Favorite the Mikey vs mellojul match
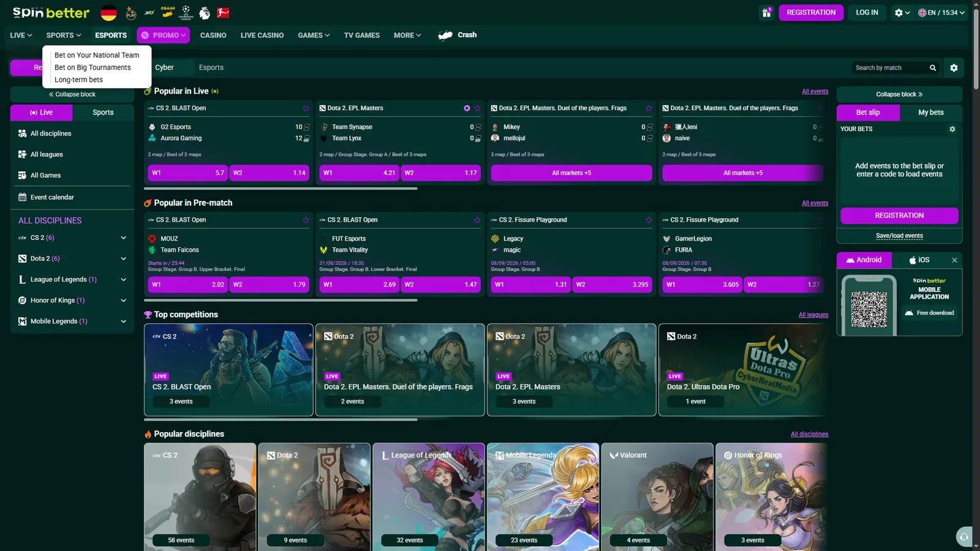The height and width of the screenshot is (551, 980). coord(649,108)
